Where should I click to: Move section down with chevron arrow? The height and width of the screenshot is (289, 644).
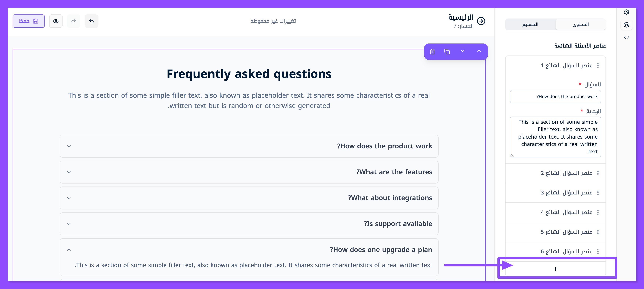pos(462,51)
